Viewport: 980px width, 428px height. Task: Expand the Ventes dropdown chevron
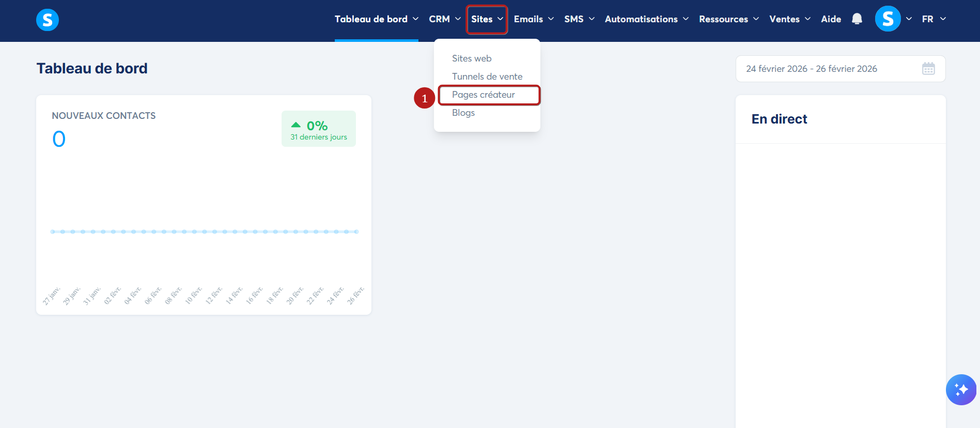tap(807, 19)
